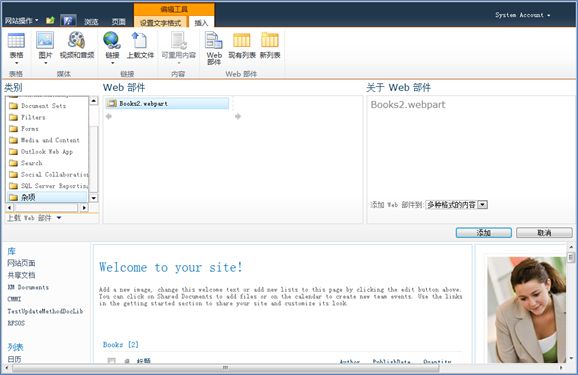Select the 杂项 category folder
The width and height of the screenshot is (578, 375).
[47, 197]
